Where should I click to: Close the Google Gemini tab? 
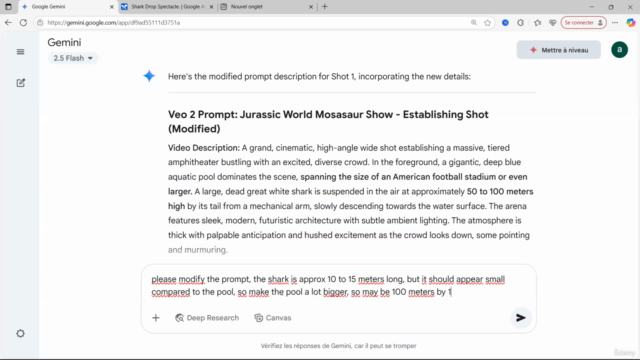[x=111, y=7]
